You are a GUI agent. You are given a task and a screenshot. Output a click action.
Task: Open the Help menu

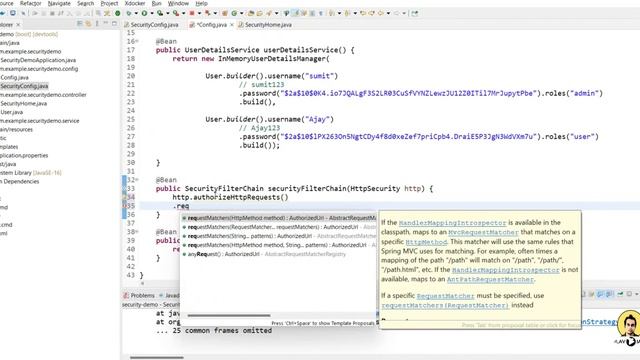[201, 3]
